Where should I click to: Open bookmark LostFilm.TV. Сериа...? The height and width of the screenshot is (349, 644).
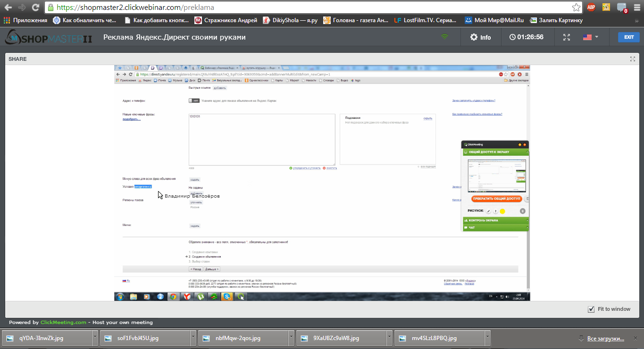pyautogui.click(x=425, y=20)
